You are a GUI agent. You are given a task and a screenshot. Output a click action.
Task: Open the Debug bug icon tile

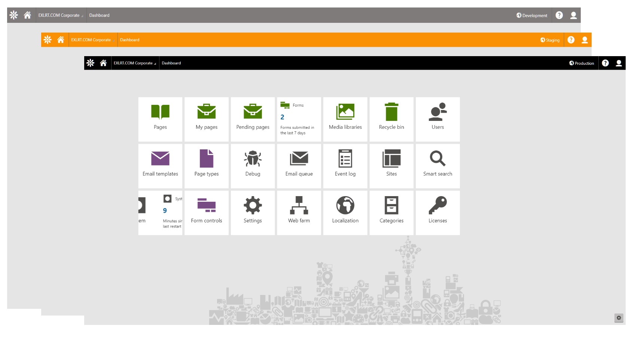tap(253, 166)
